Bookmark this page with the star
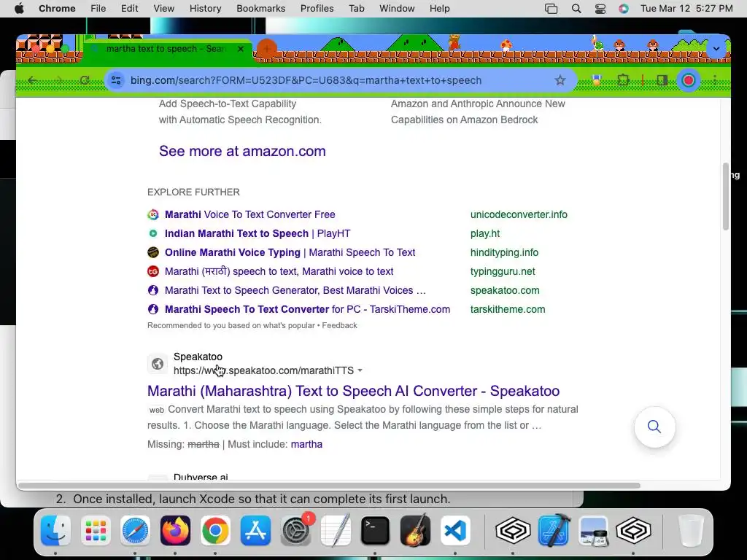This screenshot has width=747, height=560. pyautogui.click(x=560, y=80)
